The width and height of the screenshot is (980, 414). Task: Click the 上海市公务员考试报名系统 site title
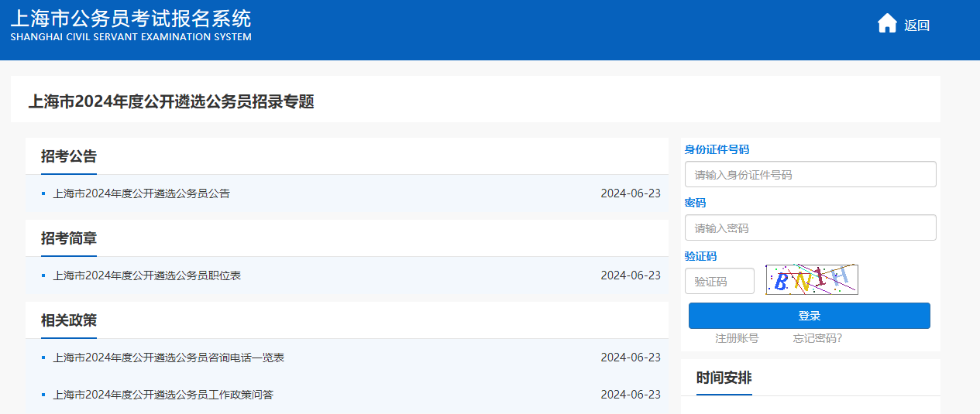pos(131,19)
